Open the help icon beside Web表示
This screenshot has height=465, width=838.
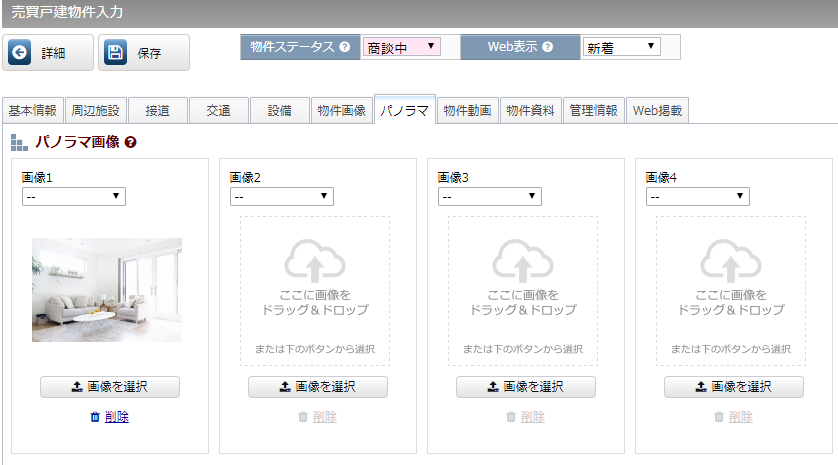pos(547,47)
